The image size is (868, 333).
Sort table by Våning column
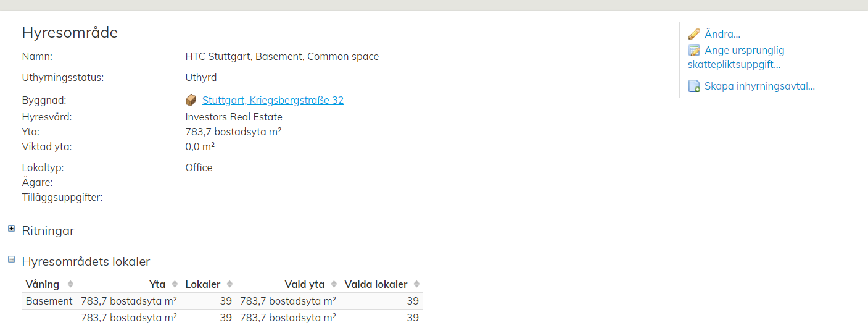(x=70, y=284)
